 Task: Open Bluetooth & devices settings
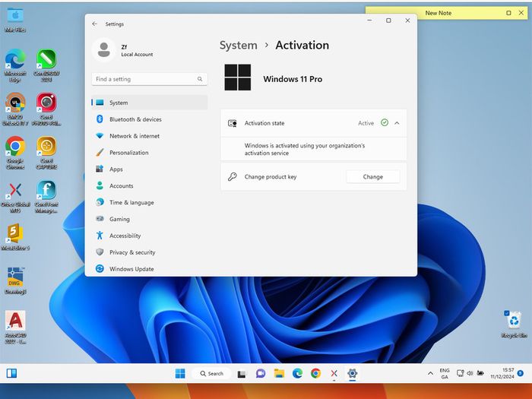150,119
